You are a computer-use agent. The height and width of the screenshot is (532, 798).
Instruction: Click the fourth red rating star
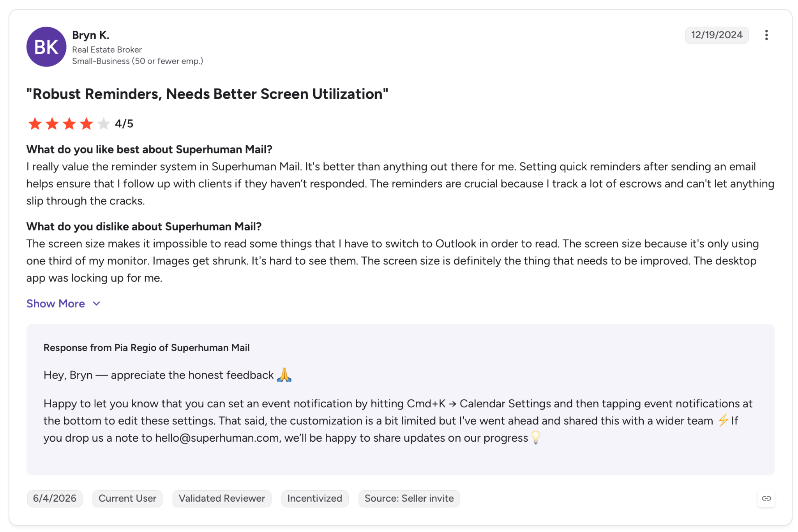click(x=86, y=124)
